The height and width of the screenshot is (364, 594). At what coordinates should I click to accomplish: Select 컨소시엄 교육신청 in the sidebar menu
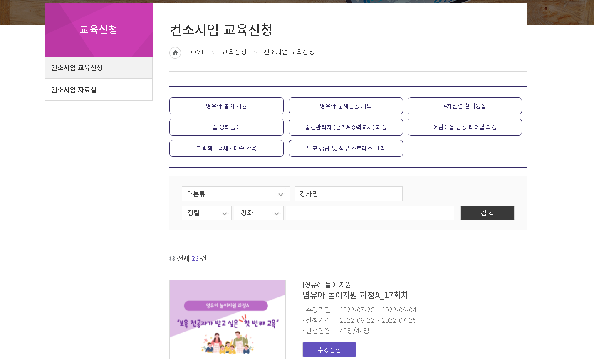(x=99, y=68)
